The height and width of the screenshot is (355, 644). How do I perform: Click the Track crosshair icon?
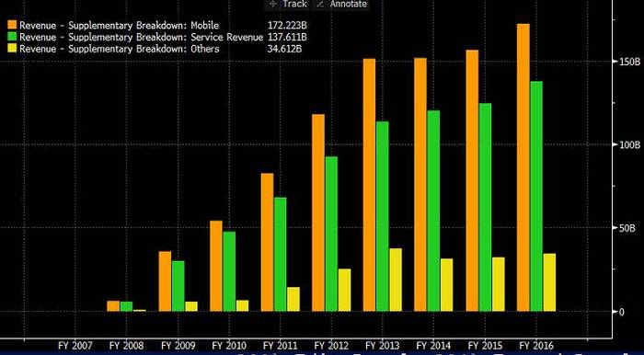coord(272,4)
